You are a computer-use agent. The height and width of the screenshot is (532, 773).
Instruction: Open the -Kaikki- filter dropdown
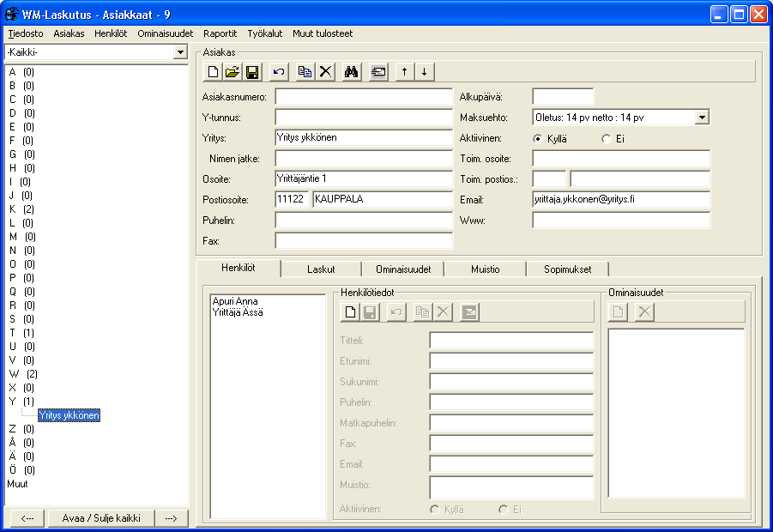(x=180, y=51)
